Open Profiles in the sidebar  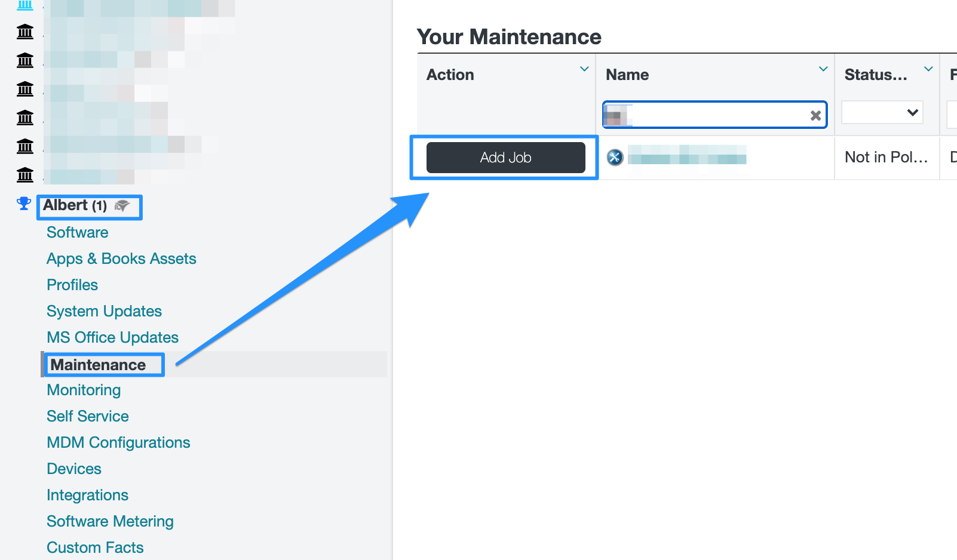click(x=72, y=285)
